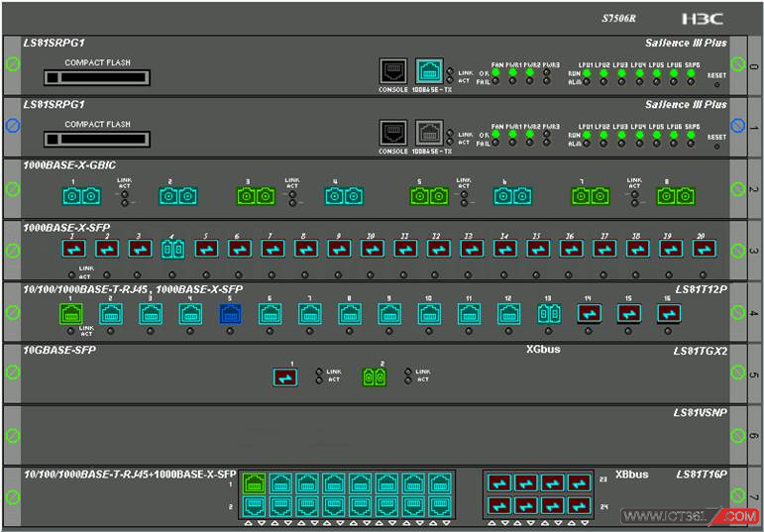
Task: Click the CONSOLE port on slot 0 board
Action: (x=393, y=71)
